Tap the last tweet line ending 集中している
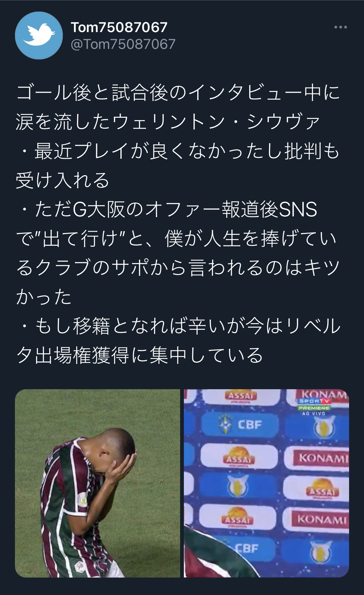The image size is (364, 595). [x=140, y=355]
